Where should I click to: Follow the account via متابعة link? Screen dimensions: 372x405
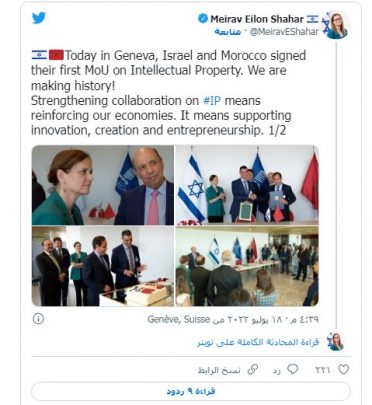pyautogui.click(x=227, y=32)
